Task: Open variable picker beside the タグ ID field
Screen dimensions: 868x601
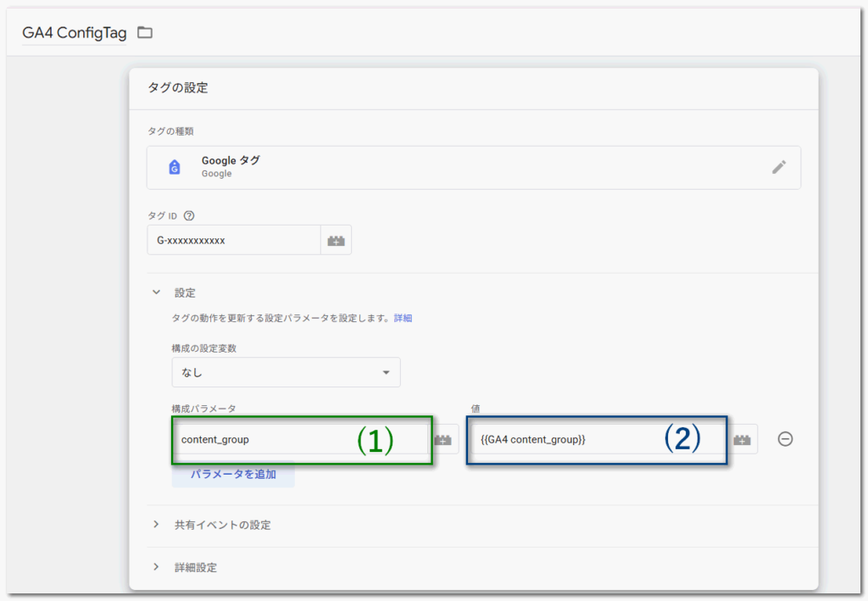Action: point(336,240)
